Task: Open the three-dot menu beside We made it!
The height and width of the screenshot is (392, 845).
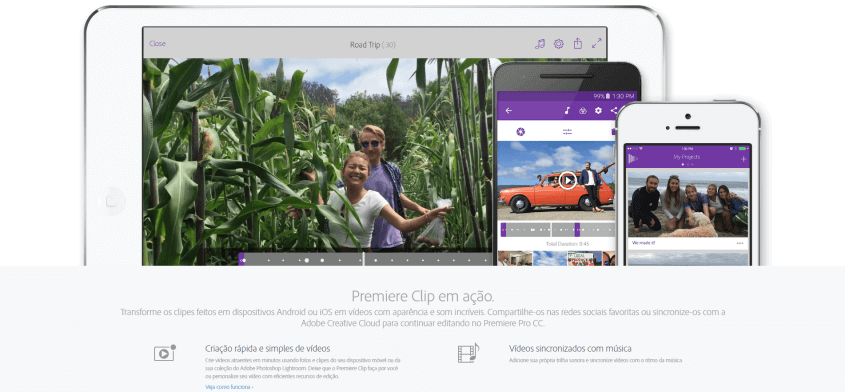Action: [x=739, y=244]
